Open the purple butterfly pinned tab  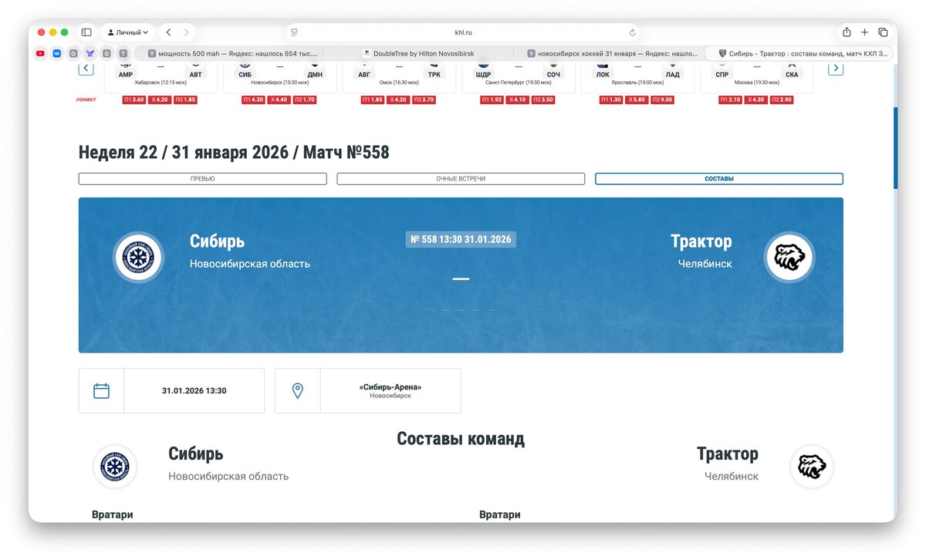pyautogui.click(x=90, y=53)
